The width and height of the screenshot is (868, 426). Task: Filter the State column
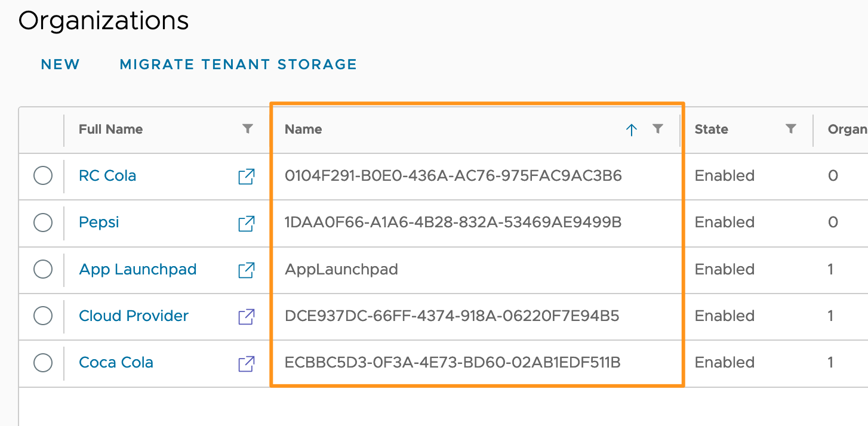[791, 129]
